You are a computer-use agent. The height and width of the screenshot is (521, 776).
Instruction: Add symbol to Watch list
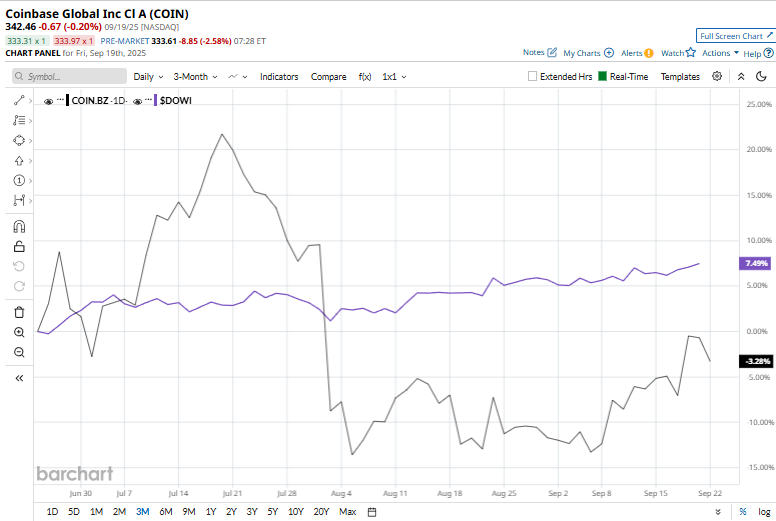679,53
